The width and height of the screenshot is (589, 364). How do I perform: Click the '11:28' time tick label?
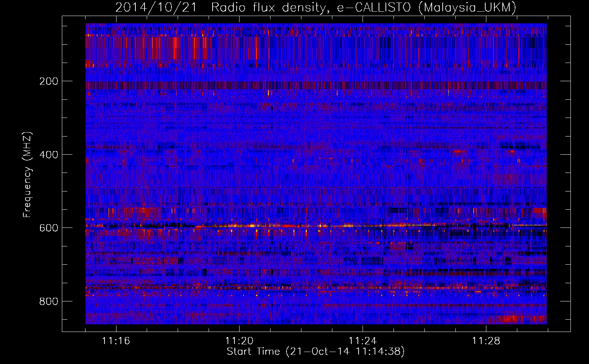pos(486,341)
